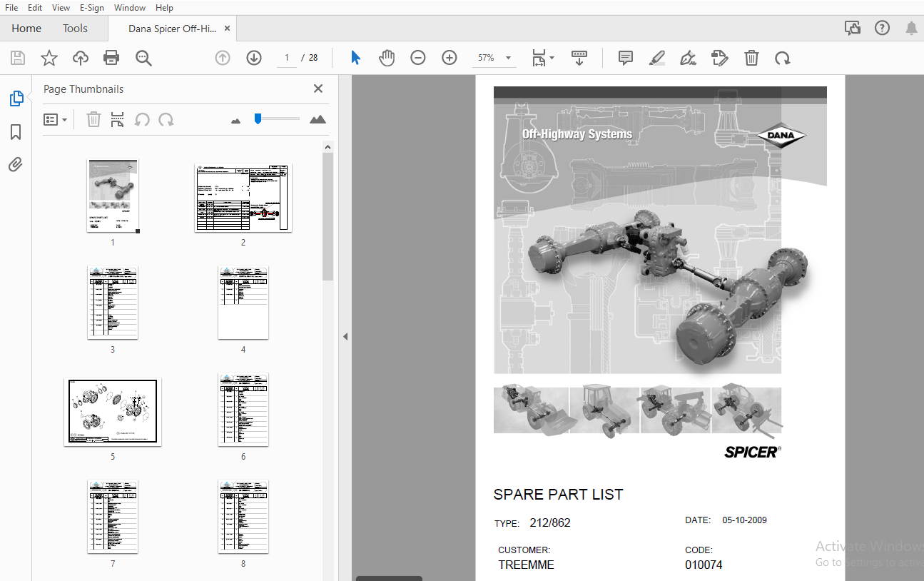Open the E-Sign menu
The width and height of the screenshot is (924, 581).
pos(92,7)
